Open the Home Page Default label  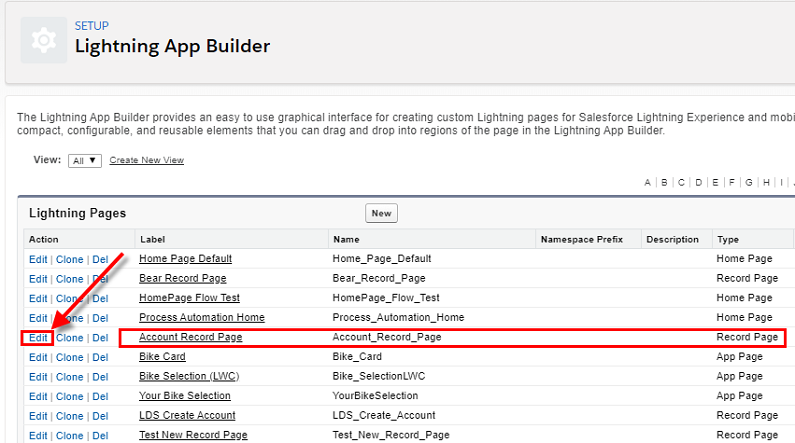[x=186, y=259]
